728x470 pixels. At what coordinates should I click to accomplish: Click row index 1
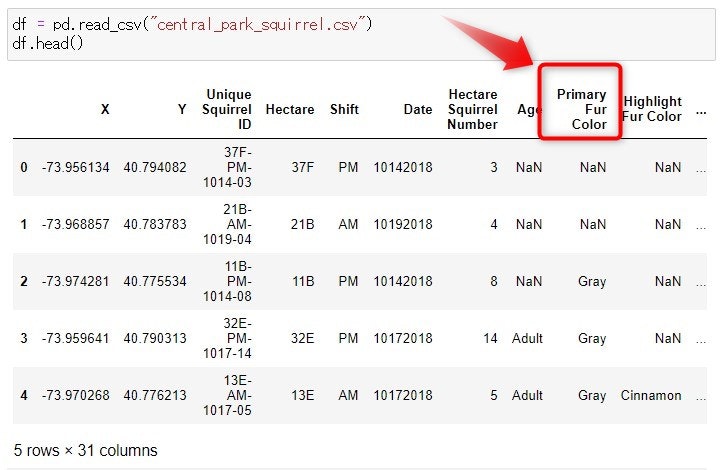(x=24, y=224)
